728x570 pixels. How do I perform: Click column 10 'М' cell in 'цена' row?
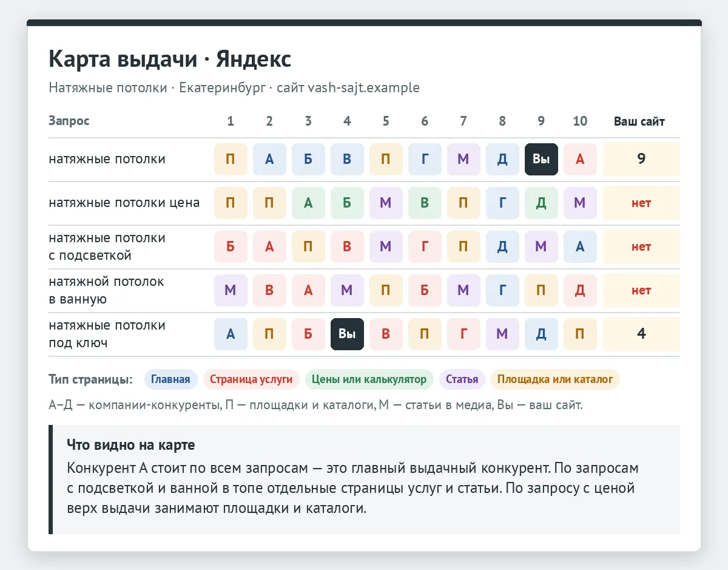click(x=580, y=203)
